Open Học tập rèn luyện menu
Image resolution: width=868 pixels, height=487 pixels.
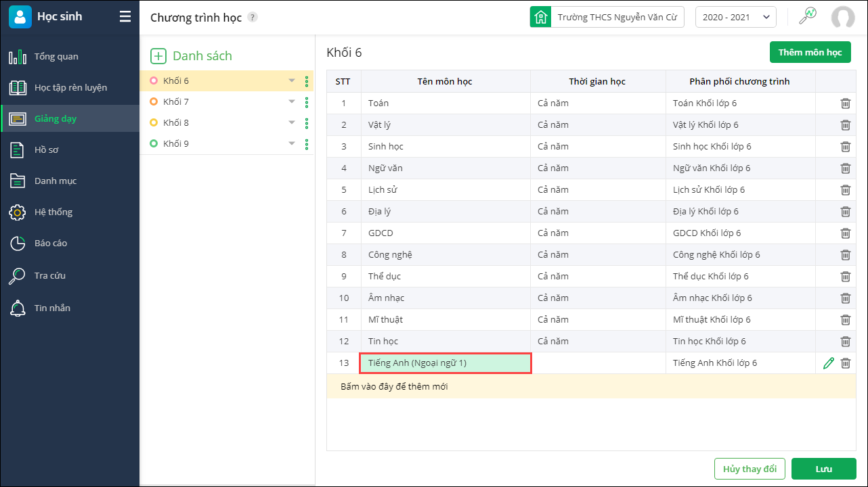coord(70,87)
